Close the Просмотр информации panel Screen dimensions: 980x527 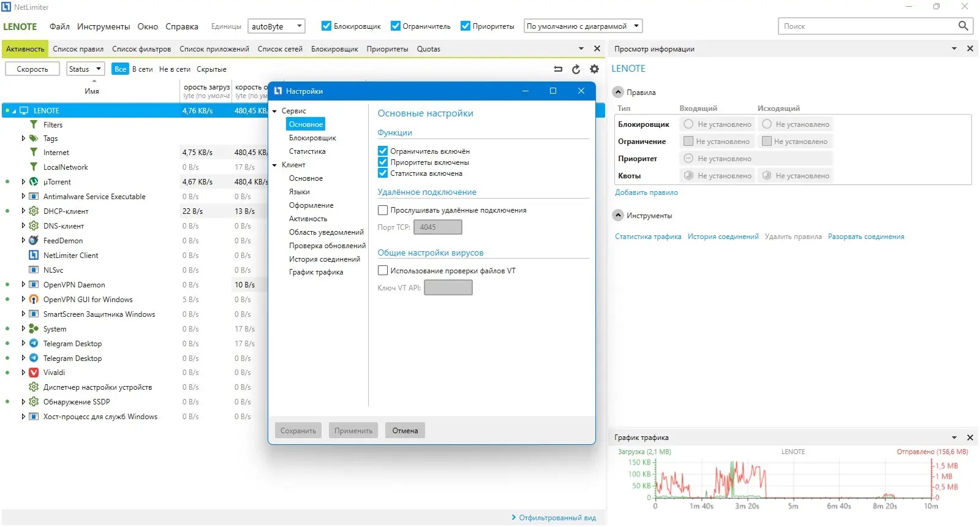(x=970, y=48)
